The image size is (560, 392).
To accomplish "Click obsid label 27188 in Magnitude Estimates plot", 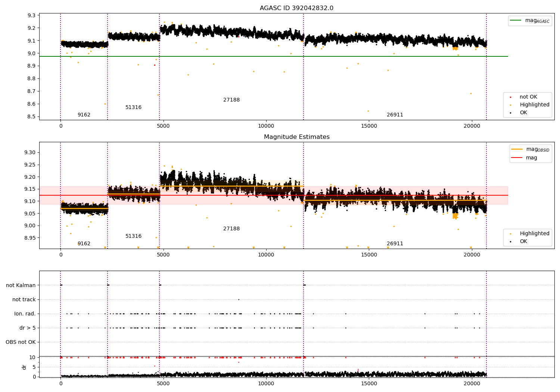I will 231,229.
